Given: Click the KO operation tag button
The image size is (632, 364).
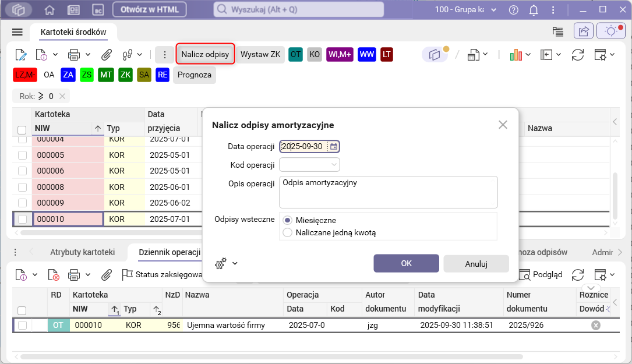Looking at the screenshot, I should 315,54.
